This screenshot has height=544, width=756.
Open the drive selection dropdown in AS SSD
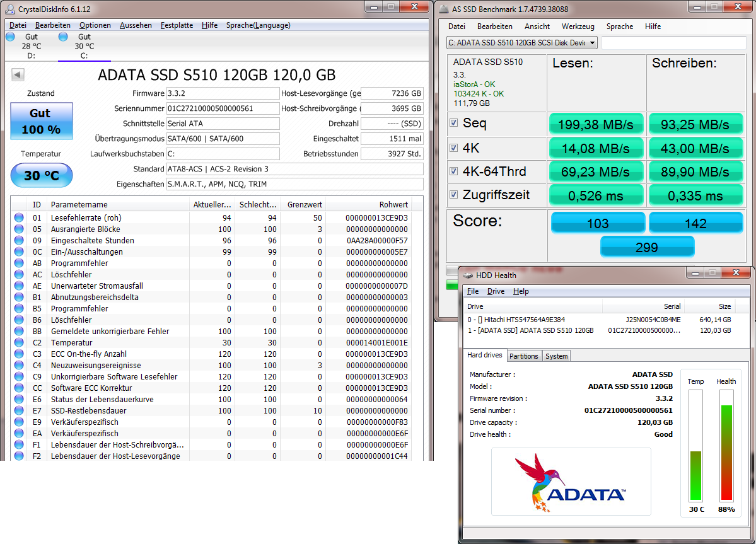[x=522, y=43]
